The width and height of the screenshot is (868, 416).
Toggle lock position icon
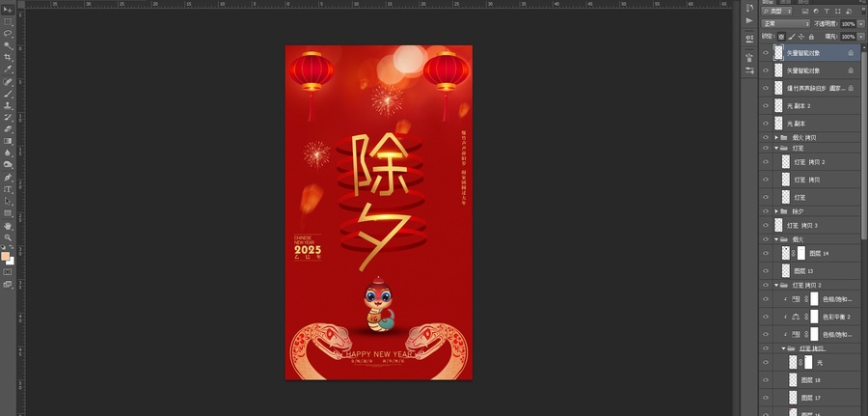tap(801, 37)
